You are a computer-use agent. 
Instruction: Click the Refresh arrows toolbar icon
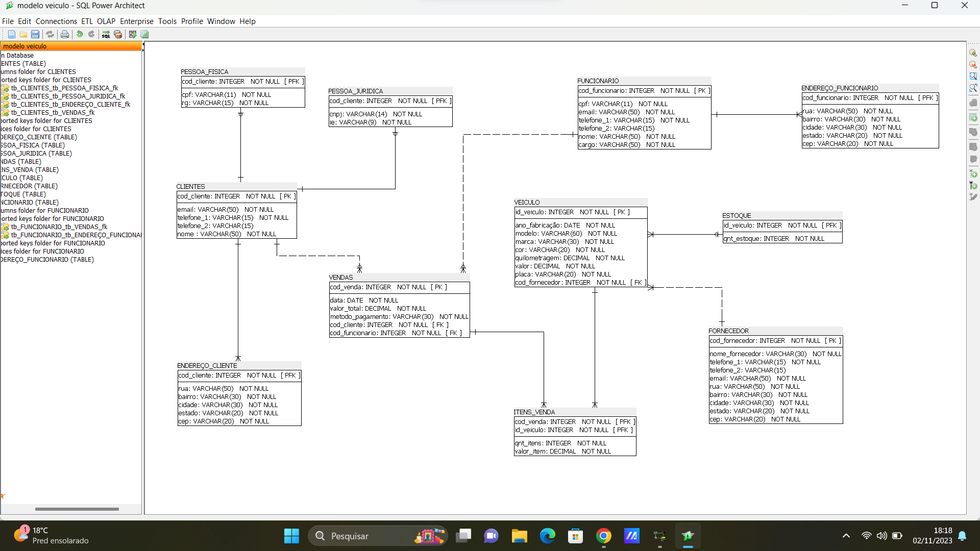click(50, 34)
